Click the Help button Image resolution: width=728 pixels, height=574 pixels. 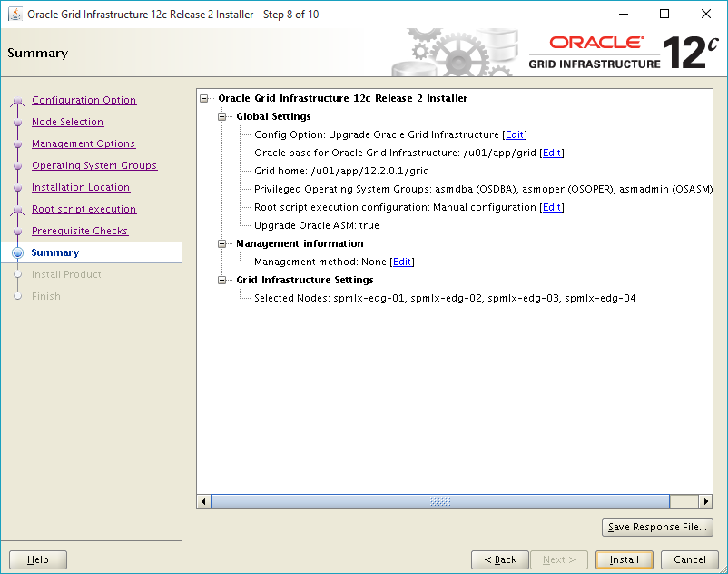[x=38, y=559]
